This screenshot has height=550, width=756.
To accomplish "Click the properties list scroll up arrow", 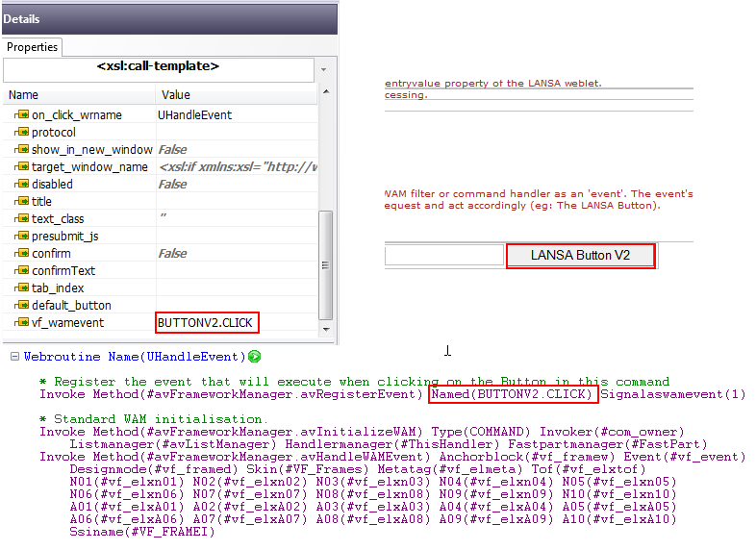I will click(326, 91).
